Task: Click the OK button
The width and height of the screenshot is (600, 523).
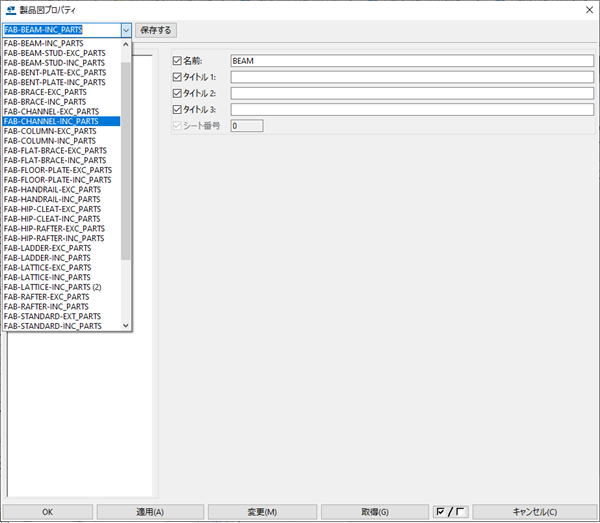Action: point(48,512)
